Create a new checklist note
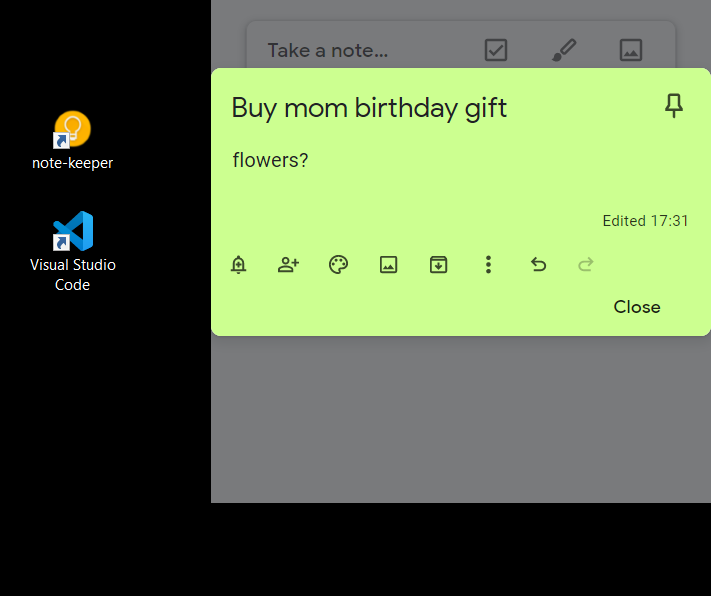 pos(496,50)
